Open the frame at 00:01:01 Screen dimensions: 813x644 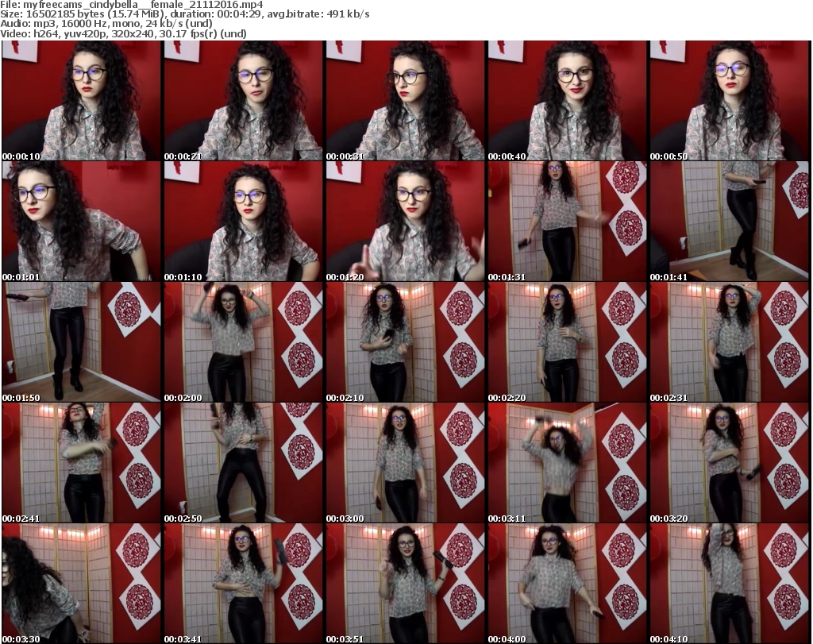pyautogui.click(x=82, y=222)
